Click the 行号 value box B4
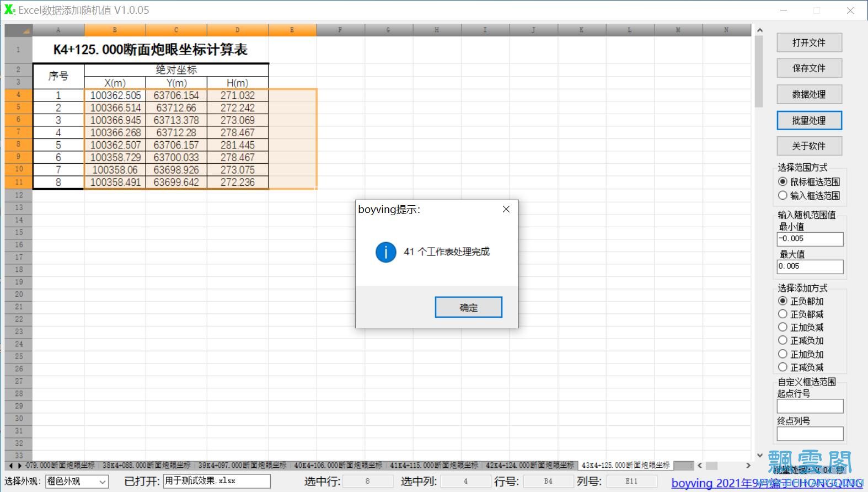The width and height of the screenshot is (868, 492). click(548, 481)
